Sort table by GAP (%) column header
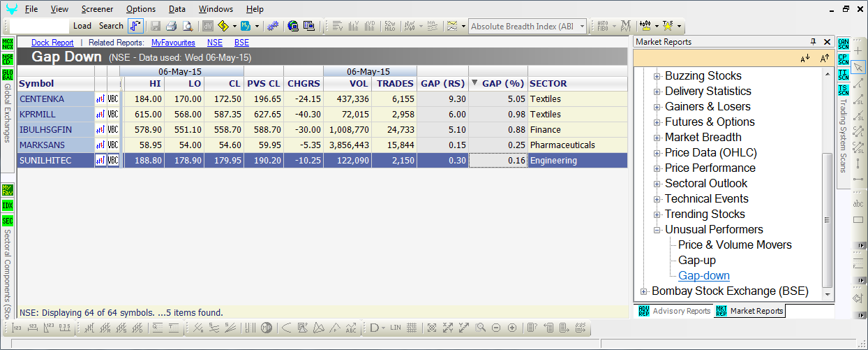Screen dimensions: 868x350 click(498, 83)
